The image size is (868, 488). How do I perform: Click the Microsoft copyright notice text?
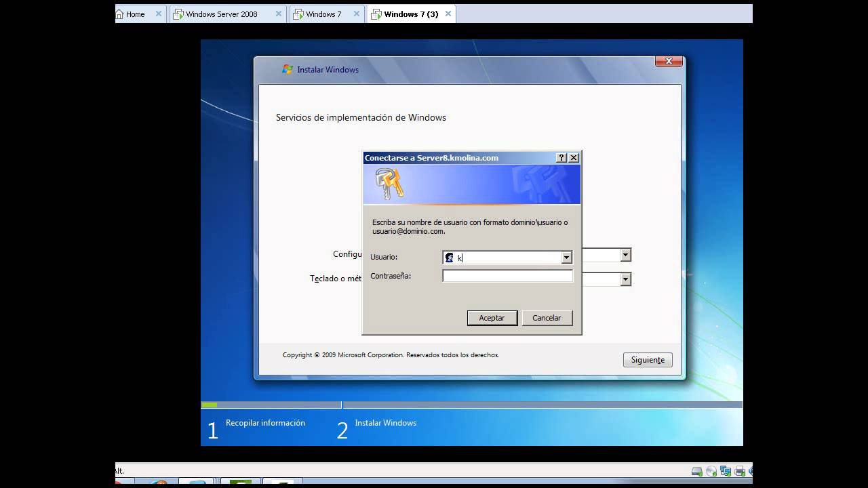click(391, 354)
